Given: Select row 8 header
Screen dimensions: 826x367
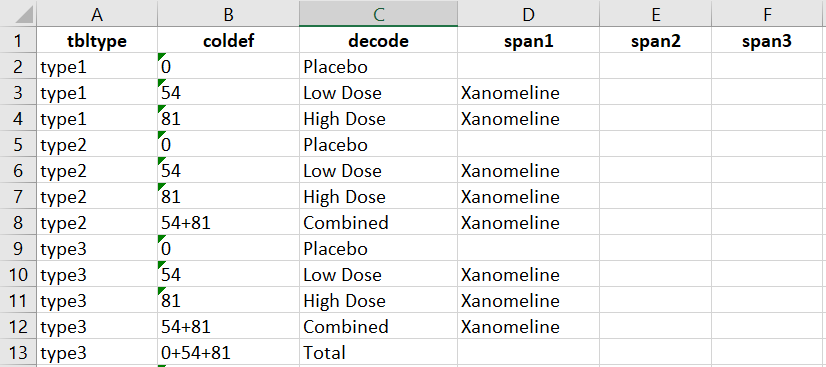Looking at the screenshot, I should [18, 223].
